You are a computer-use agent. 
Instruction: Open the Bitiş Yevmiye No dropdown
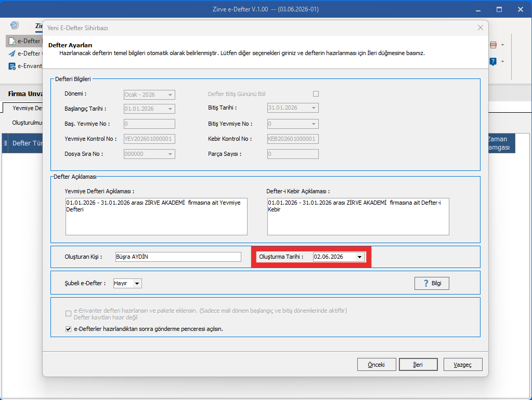pos(314,124)
